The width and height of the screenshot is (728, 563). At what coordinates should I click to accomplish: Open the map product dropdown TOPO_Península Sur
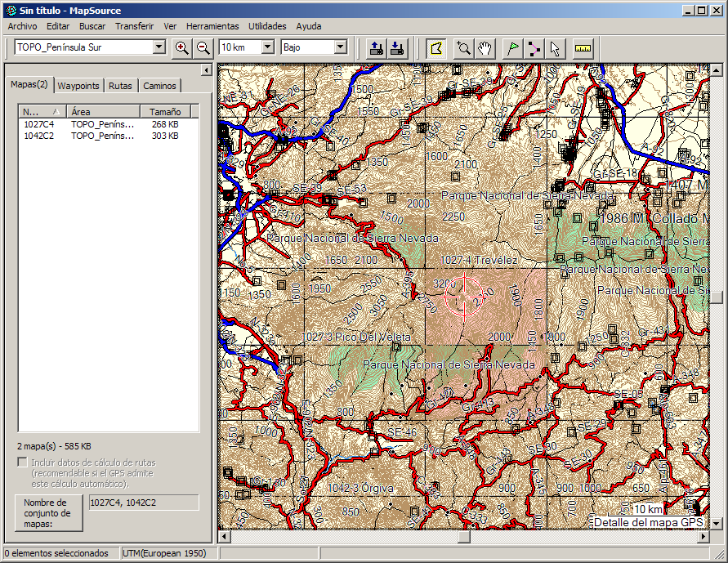159,47
